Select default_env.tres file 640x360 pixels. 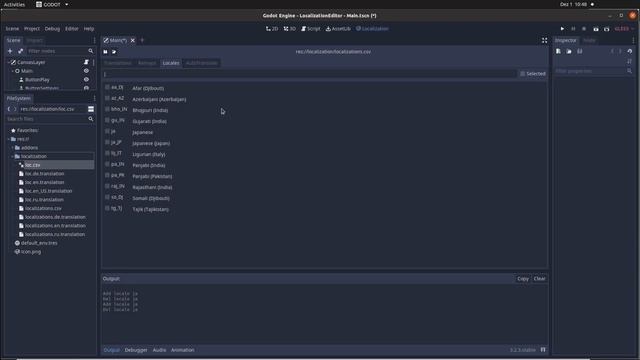pos(39,243)
